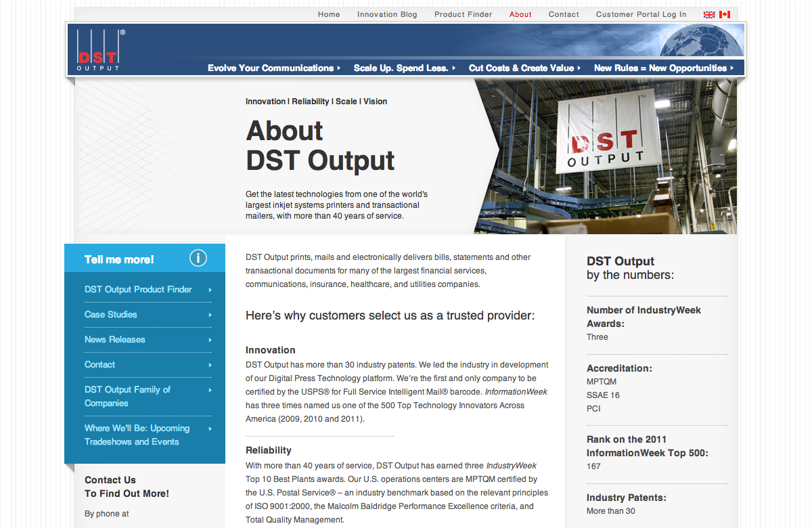Open the Innovation Blog page
Image resolution: width=812 pixels, height=528 pixels.
coord(387,14)
